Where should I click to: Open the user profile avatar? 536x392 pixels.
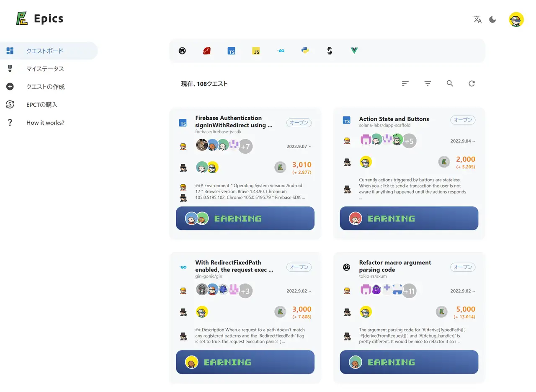[516, 19]
